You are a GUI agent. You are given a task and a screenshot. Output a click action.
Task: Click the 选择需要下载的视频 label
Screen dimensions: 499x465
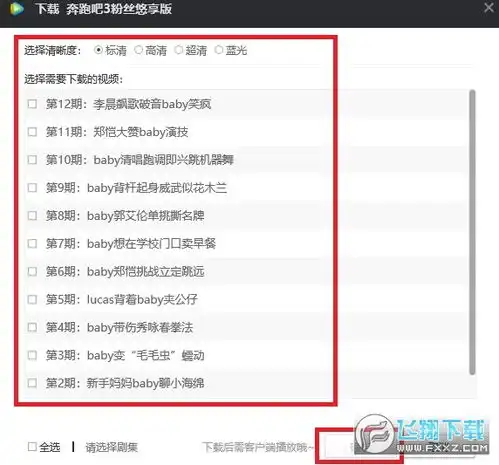74,79
